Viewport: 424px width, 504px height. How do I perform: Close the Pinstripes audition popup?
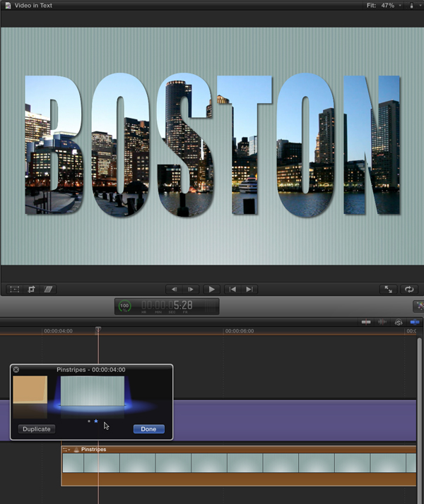click(16, 370)
